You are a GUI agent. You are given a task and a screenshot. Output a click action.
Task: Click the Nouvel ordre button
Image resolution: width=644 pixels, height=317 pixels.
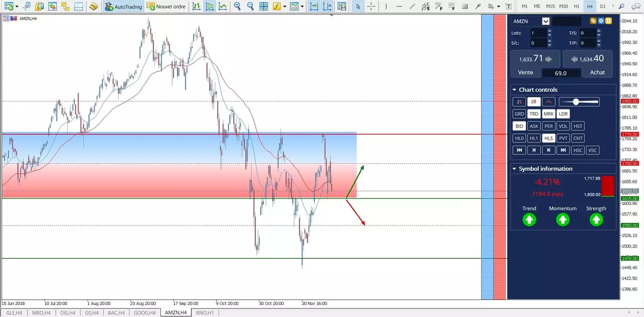pyautogui.click(x=166, y=7)
